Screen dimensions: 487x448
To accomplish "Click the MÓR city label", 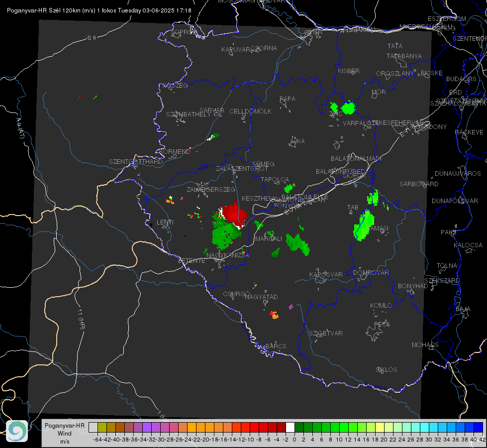I will [379, 92].
